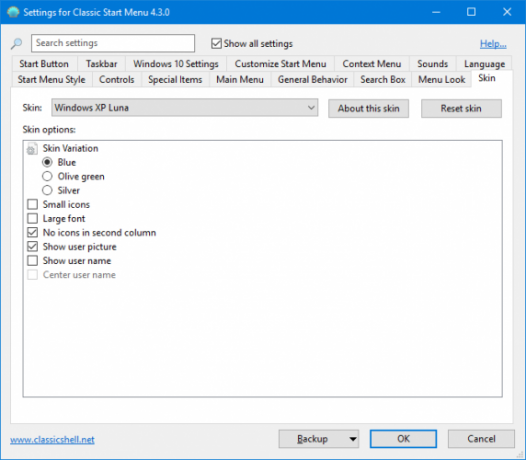This screenshot has height=460, width=526.
Task: Select the Silver skin variation
Action: 47,190
